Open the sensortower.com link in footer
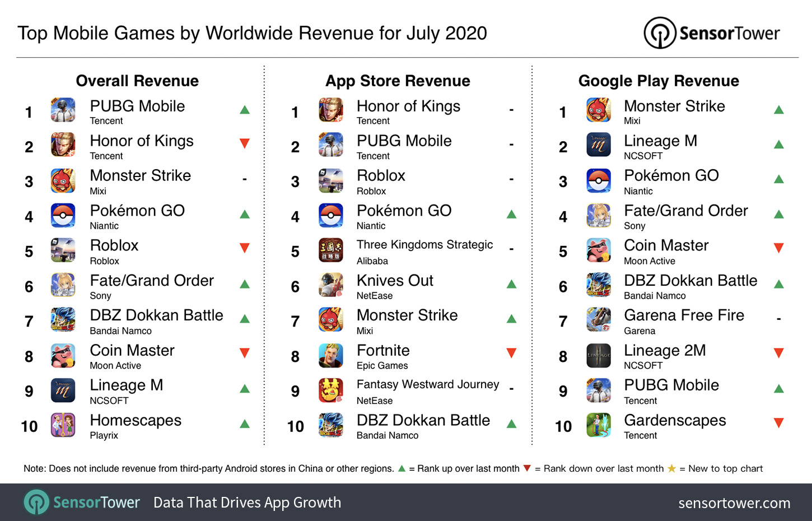 point(734,503)
